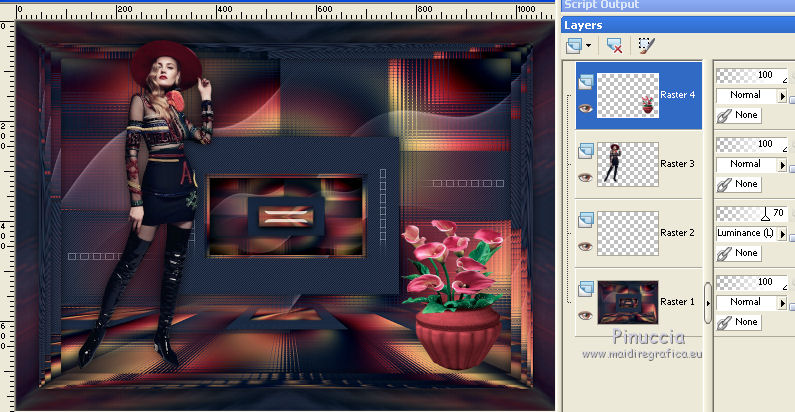This screenshot has height=412, width=795.
Task: Open the New Raster Layer dropdown icon
Action: (574, 46)
